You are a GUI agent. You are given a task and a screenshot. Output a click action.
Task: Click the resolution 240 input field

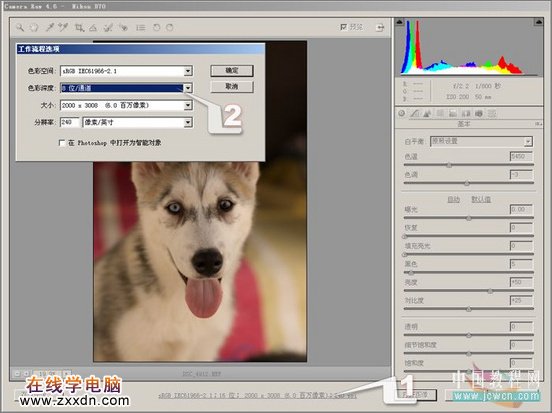tap(70, 122)
